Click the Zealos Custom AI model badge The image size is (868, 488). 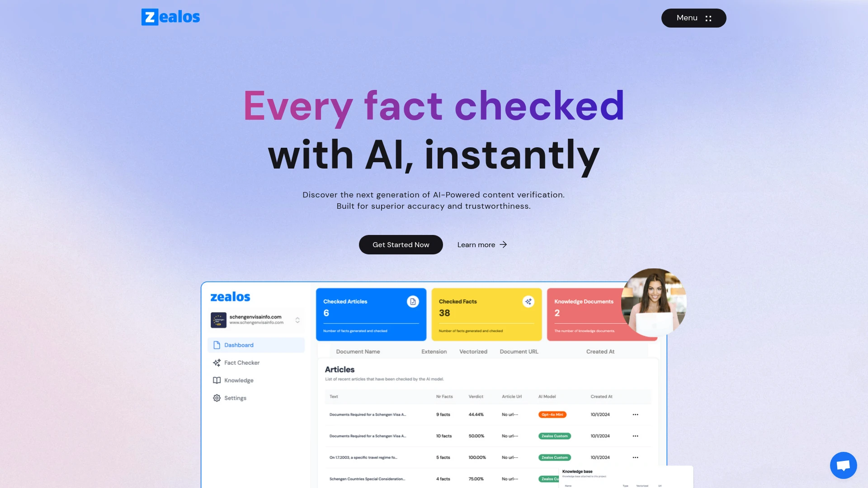554,436
